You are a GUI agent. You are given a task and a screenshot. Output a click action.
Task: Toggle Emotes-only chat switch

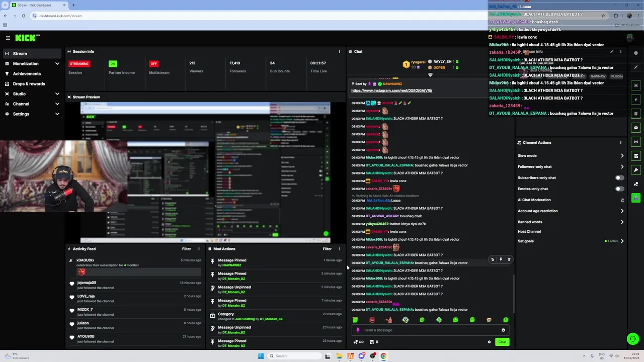619,189
